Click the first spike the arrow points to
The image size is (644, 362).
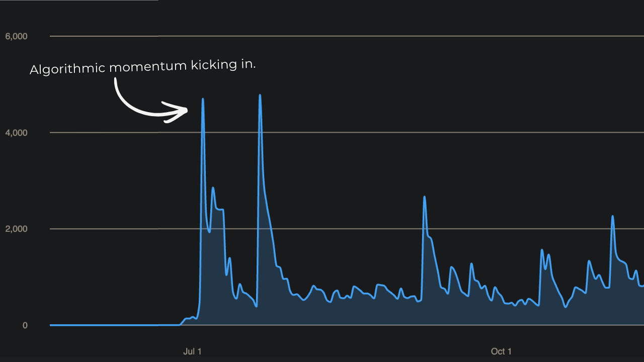[x=203, y=100]
